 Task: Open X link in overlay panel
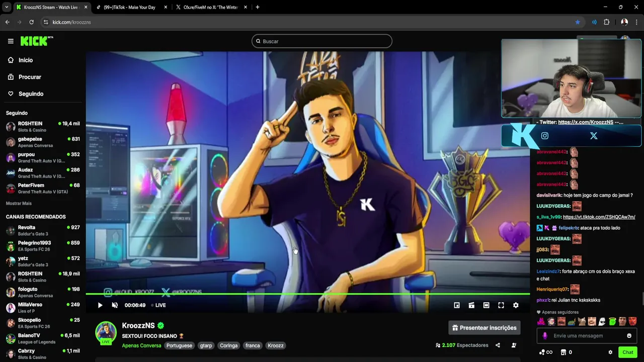(x=594, y=136)
